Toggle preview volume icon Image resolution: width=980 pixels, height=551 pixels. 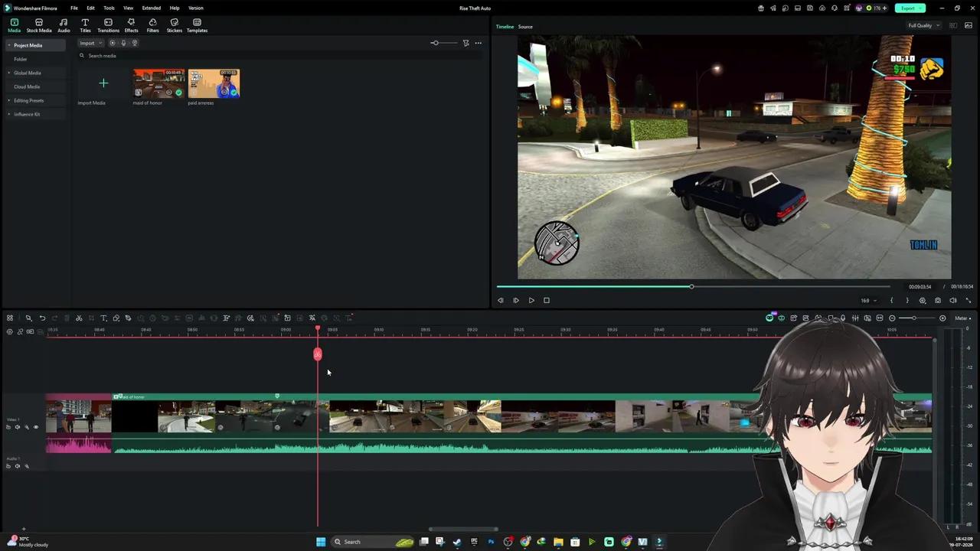[953, 301]
